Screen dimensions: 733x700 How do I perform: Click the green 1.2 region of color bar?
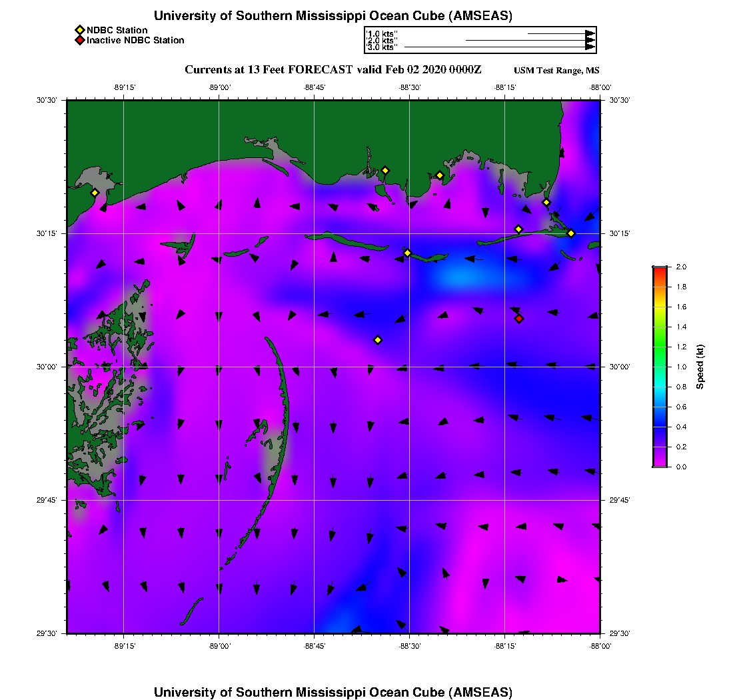click(x=660, y=347)
